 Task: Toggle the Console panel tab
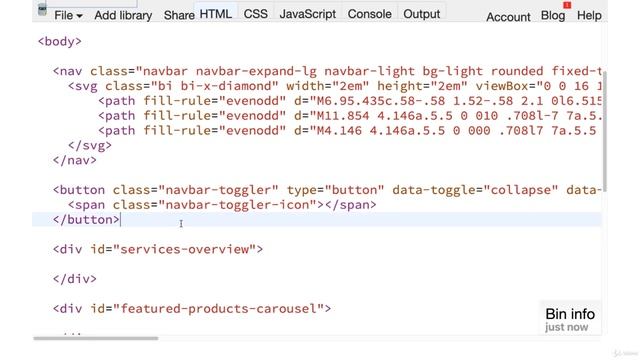369,14
